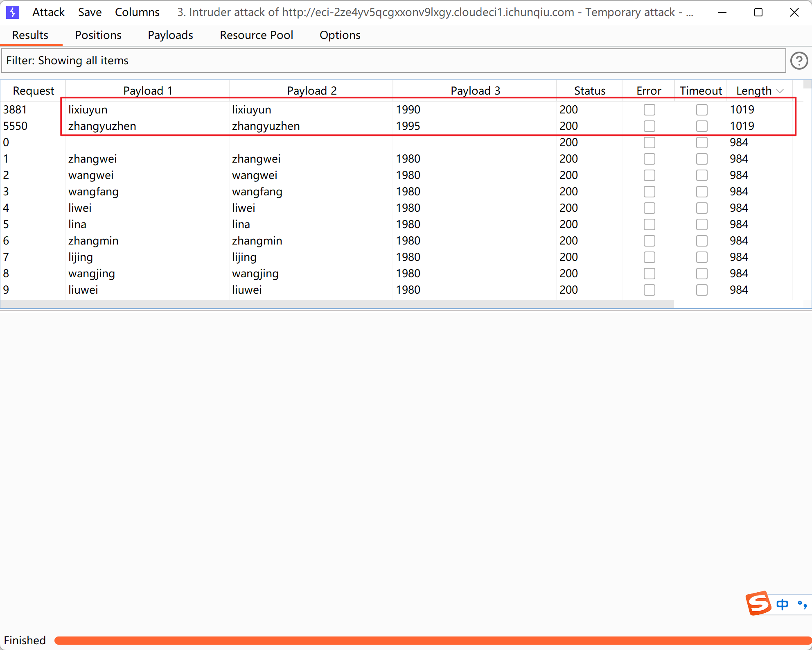Click the Sogou input method icon
This screenshot has height=650, width=812.
tap(758, 603)
